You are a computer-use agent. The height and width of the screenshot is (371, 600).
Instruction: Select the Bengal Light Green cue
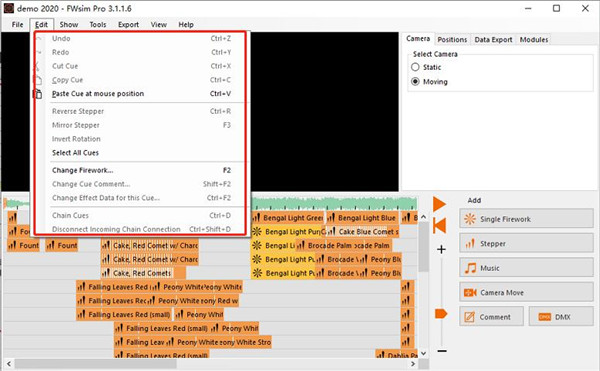pos(288,218)
